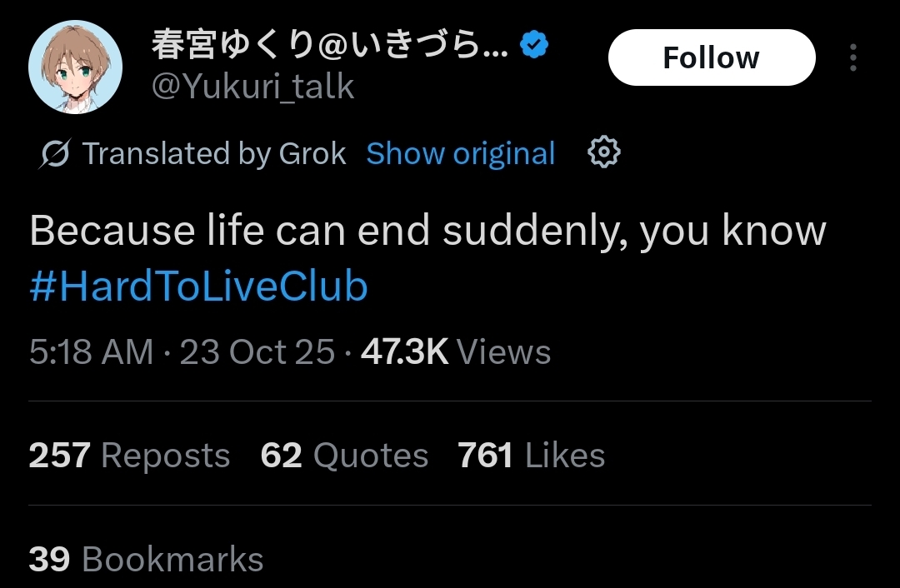Click the post text about life ending
Viewport: 900px width, 588px height.
pos(427,231)
